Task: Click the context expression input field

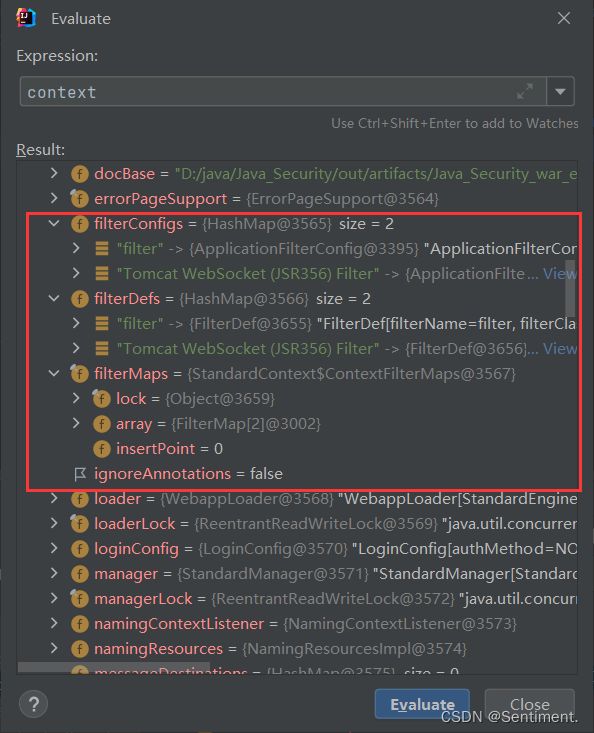Action: tap(283, 92)
